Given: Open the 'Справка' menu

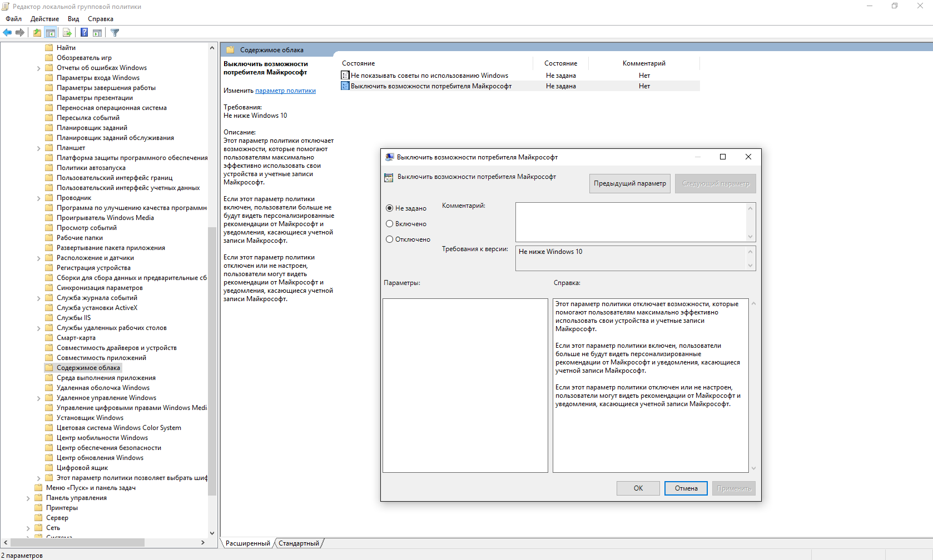Looking at the screenshot, I should pos(101,19).
